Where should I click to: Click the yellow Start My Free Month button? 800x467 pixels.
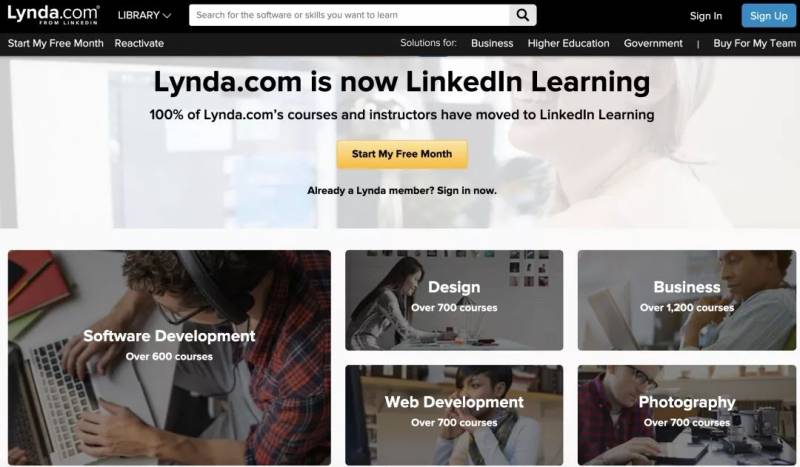(402, 154)
